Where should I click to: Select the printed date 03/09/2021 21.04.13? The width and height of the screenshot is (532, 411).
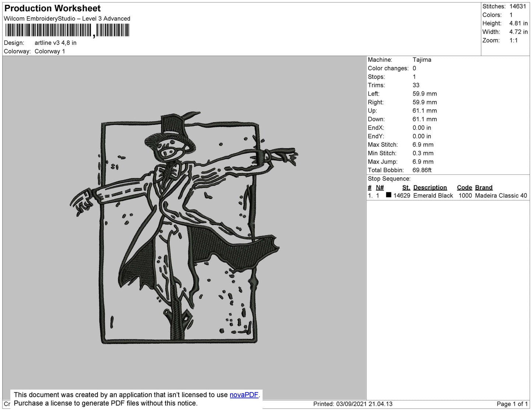point(364,404)
